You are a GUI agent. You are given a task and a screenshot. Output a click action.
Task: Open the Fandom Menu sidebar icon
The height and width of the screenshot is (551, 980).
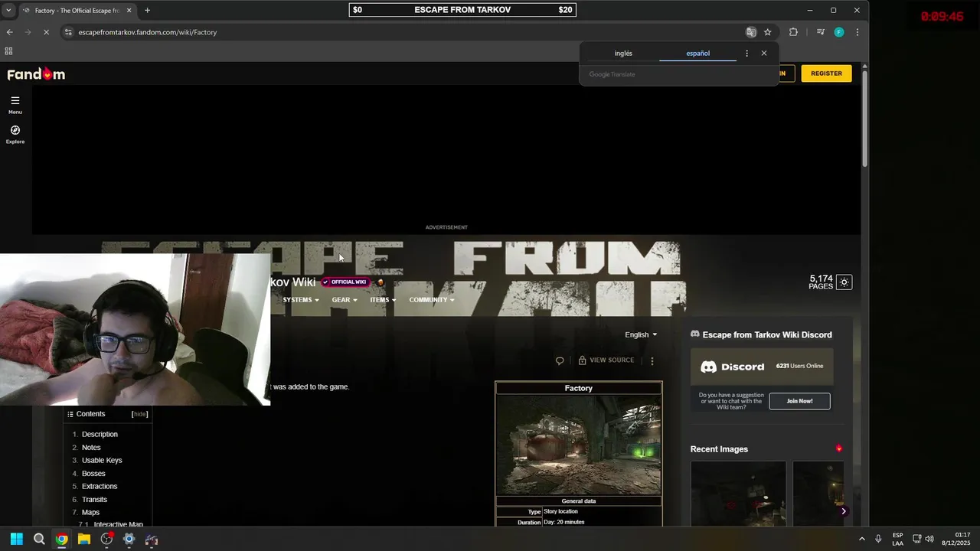15,105
